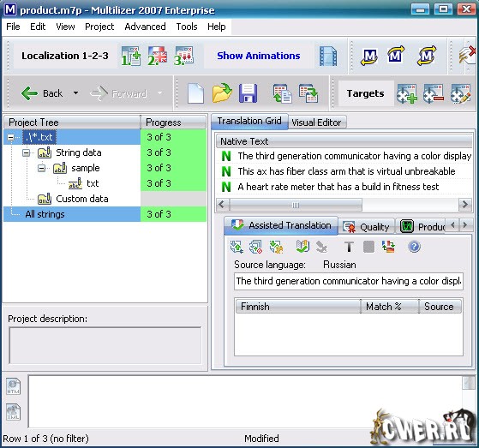
Task: Switch to the Quality tab
Action: [367, 227]
